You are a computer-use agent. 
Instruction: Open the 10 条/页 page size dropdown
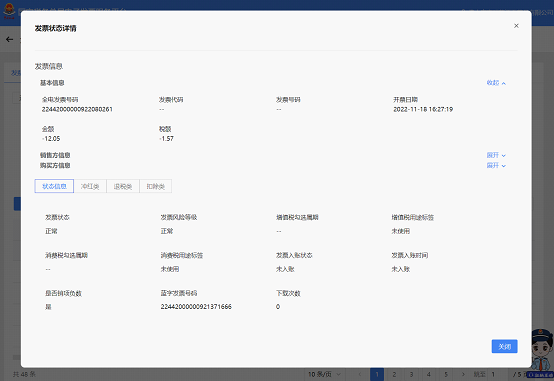pyautogui.click(x=324, y=374)
